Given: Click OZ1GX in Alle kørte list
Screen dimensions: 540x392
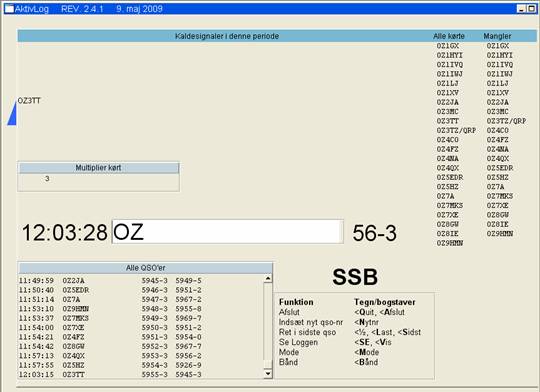Looking at the screenshot, I should coord(448,46).
